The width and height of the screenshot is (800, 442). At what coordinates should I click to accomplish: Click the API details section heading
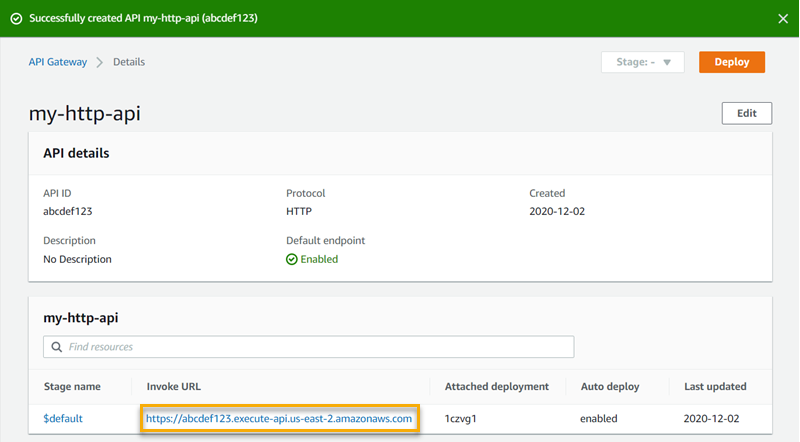pos(76,153)
